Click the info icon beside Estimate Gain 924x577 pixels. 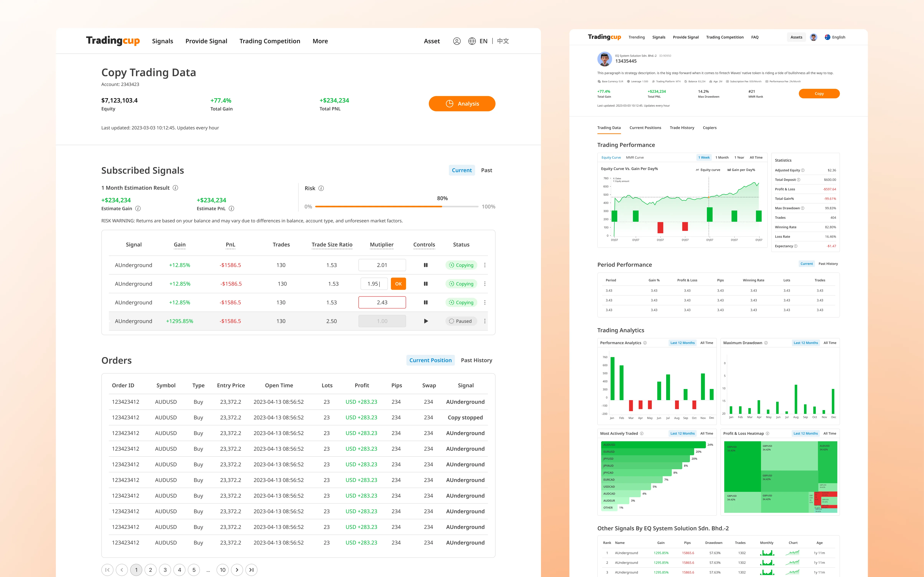coord(138,208)
